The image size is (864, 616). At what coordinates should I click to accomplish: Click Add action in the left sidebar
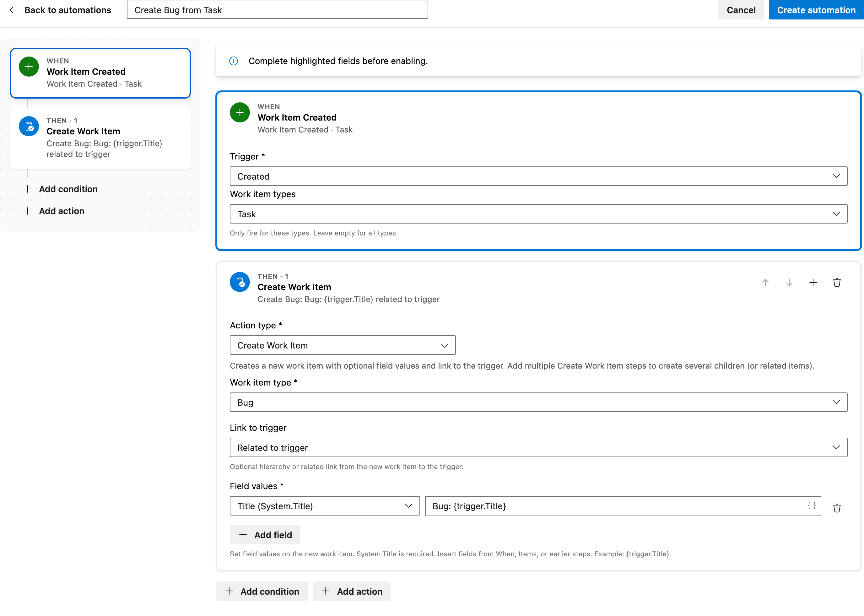(x=54, y=211)
